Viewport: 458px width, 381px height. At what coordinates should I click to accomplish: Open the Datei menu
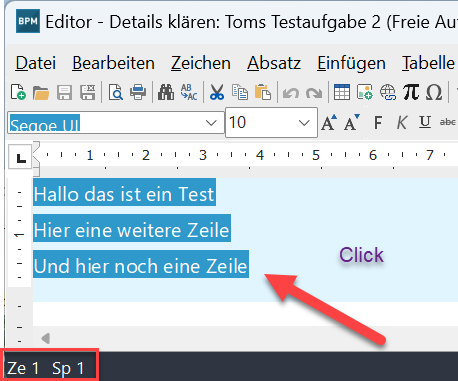(36, 63)
